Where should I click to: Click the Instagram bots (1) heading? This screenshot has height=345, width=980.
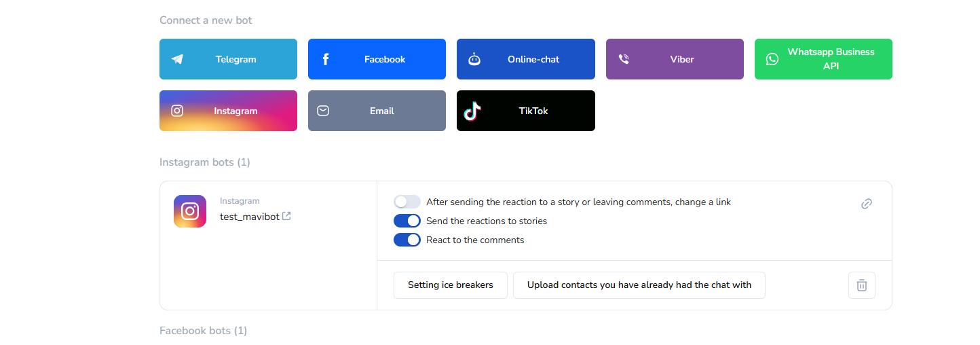[x=205, y=162]
